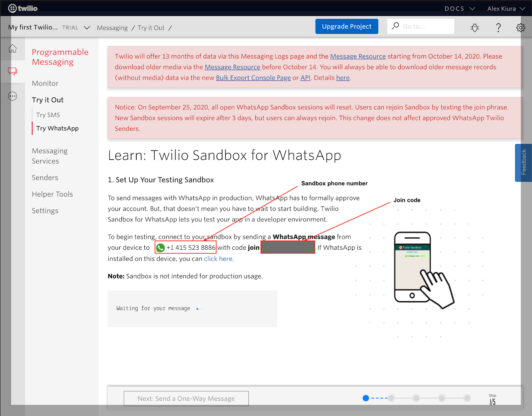Open account settings gear icon
The width and height of the screenshot is (532, 416).
pos(521,27)
